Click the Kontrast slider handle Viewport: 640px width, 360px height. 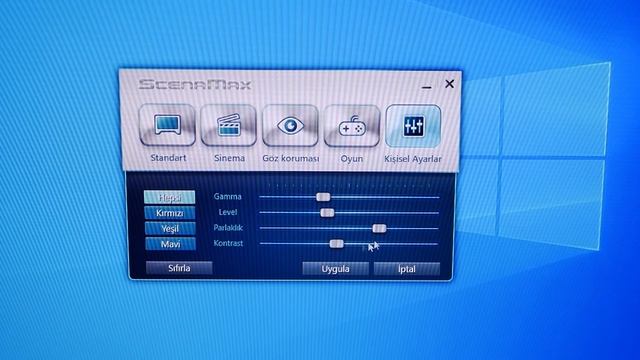(x=336, y=244)
